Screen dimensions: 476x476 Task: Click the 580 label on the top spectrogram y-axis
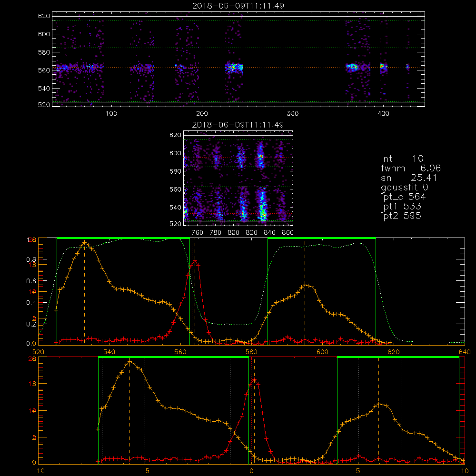pyautogui.click(x=44, y=52)
